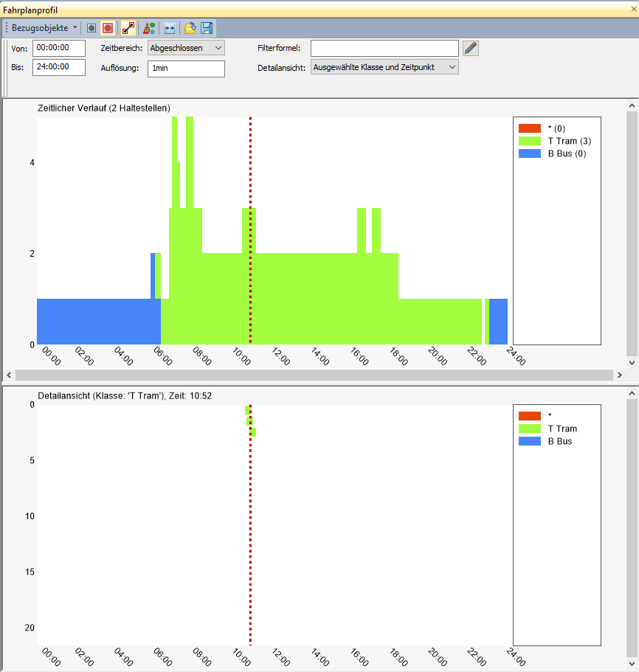Expand the Detailansicht dropdown
This screenshot has width=639, height=672.
click(x=384, y=67)
